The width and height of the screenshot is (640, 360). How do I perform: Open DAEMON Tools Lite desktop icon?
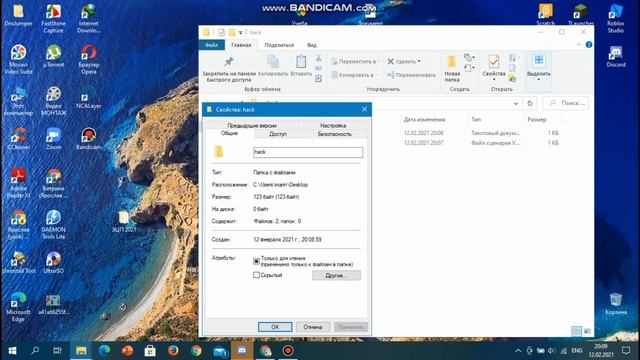click(53, 224)
